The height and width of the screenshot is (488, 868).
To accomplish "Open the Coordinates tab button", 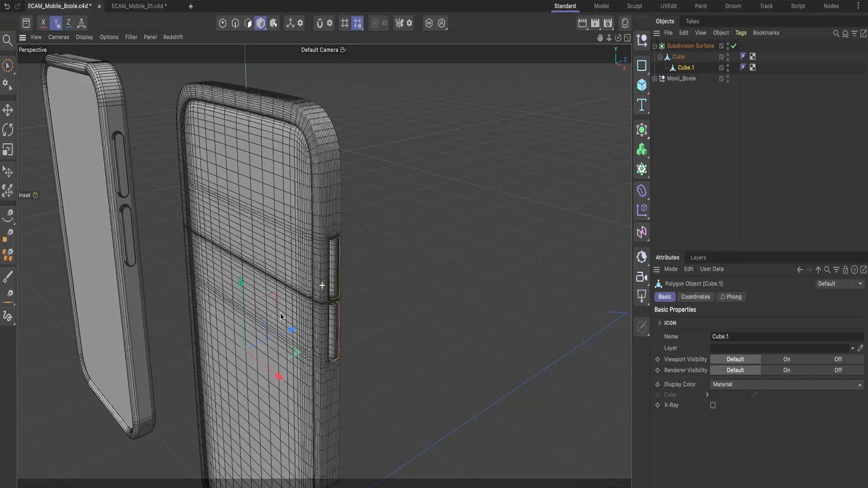I will click(695, 297).
